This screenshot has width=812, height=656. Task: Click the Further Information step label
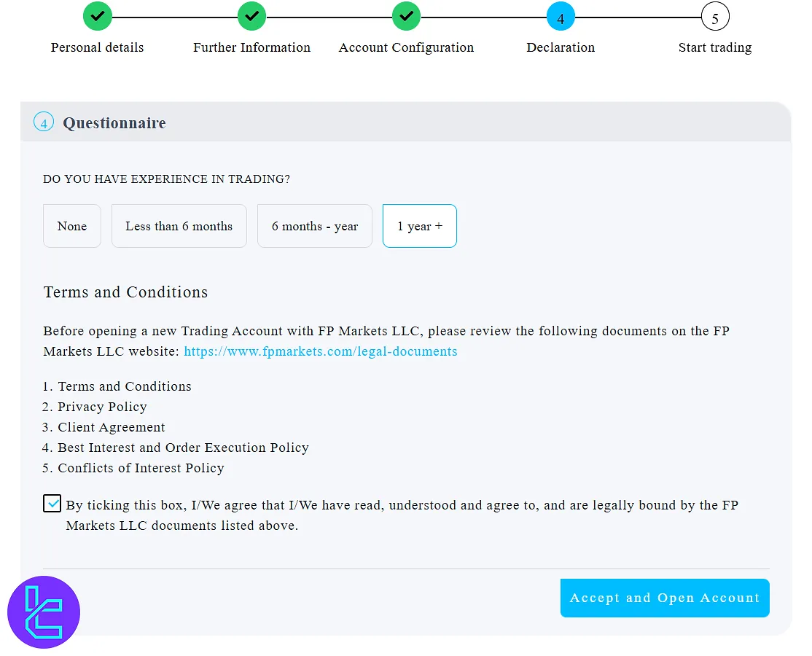251,47
